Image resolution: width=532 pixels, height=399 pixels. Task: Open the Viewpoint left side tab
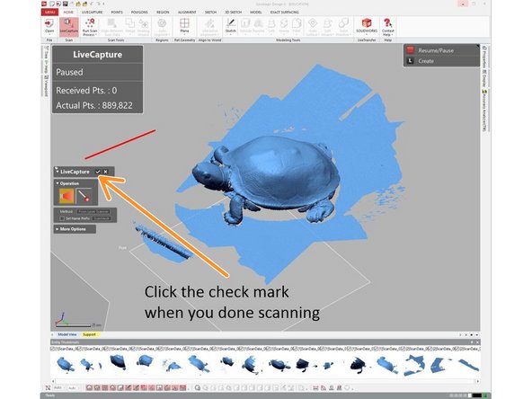(x=46, y=85)
